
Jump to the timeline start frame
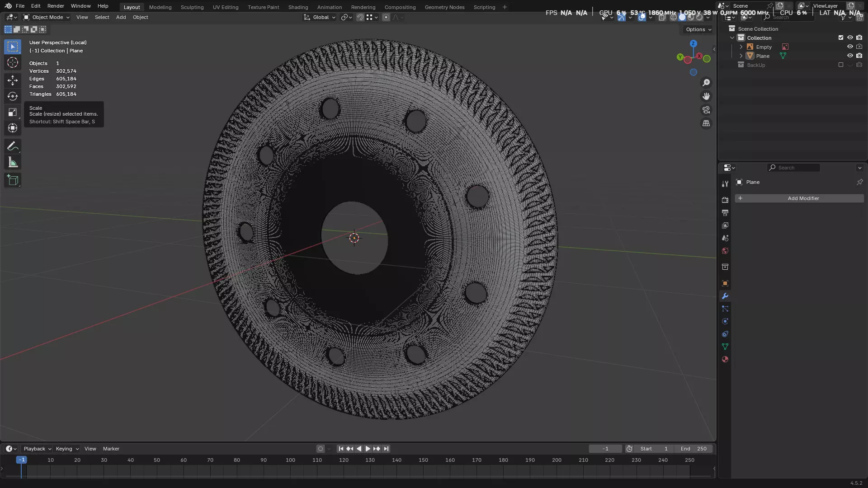tap(341, 449)
